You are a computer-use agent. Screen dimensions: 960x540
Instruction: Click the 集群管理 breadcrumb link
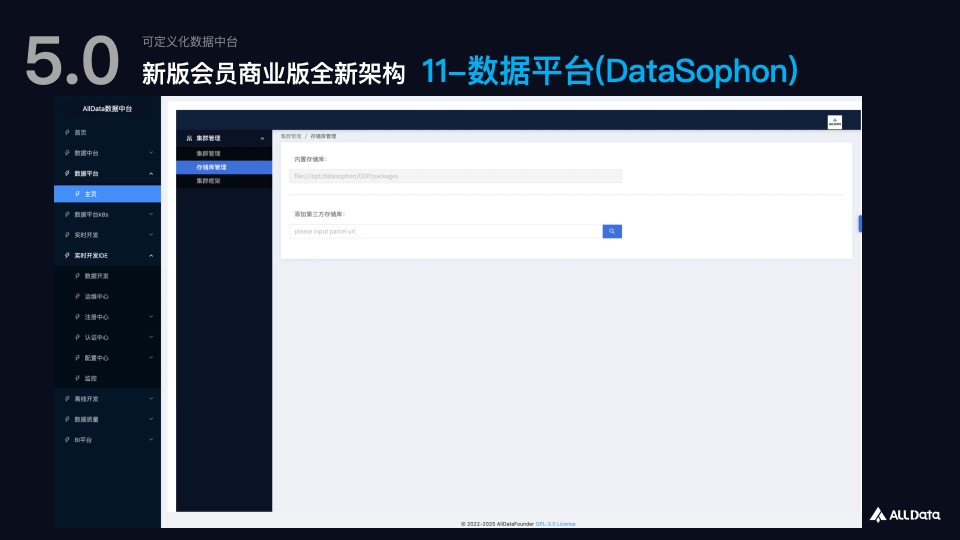291,137
